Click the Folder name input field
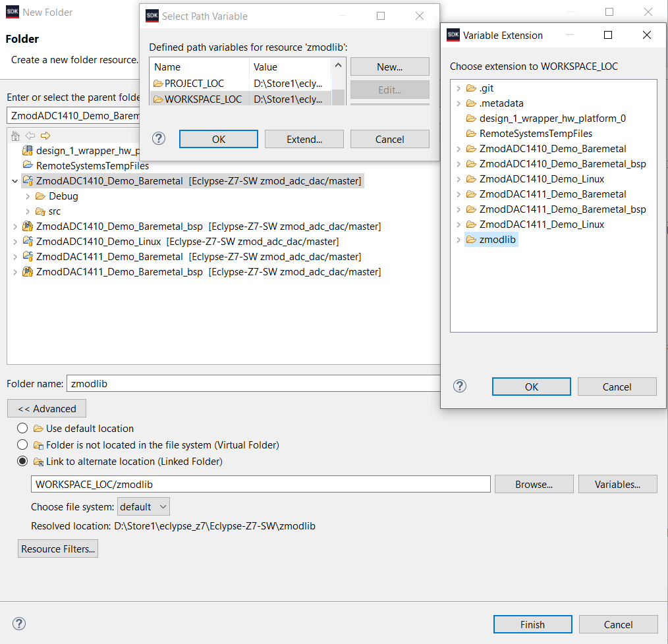 pos(254,383)
